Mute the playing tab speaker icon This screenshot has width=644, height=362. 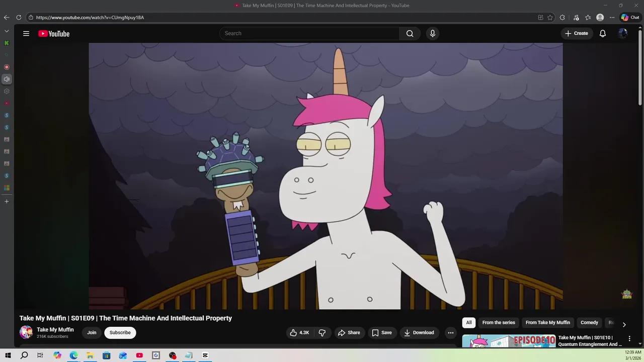pyautogui.click(x=7, y=79)
